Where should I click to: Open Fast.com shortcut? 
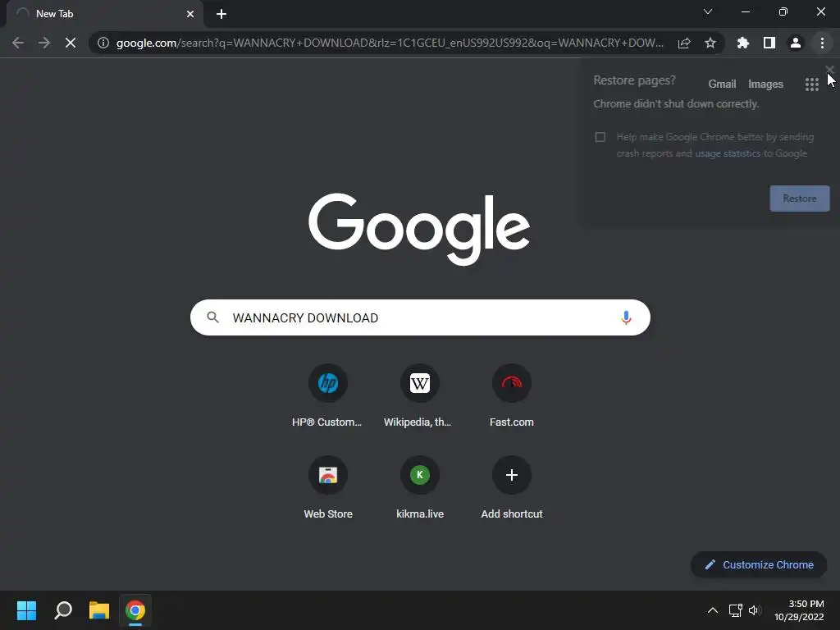pos(512,396)
